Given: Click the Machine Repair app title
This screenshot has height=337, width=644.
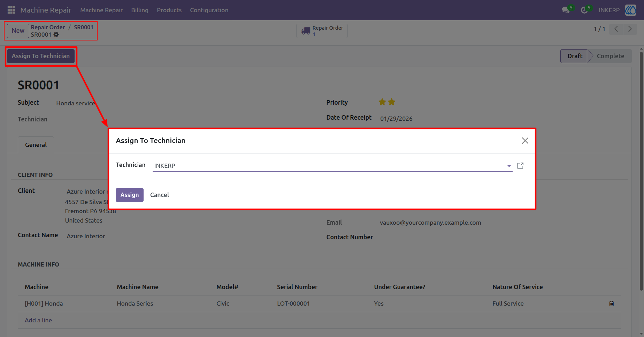Looking at the screenshot, I should [x=46, y=10].
